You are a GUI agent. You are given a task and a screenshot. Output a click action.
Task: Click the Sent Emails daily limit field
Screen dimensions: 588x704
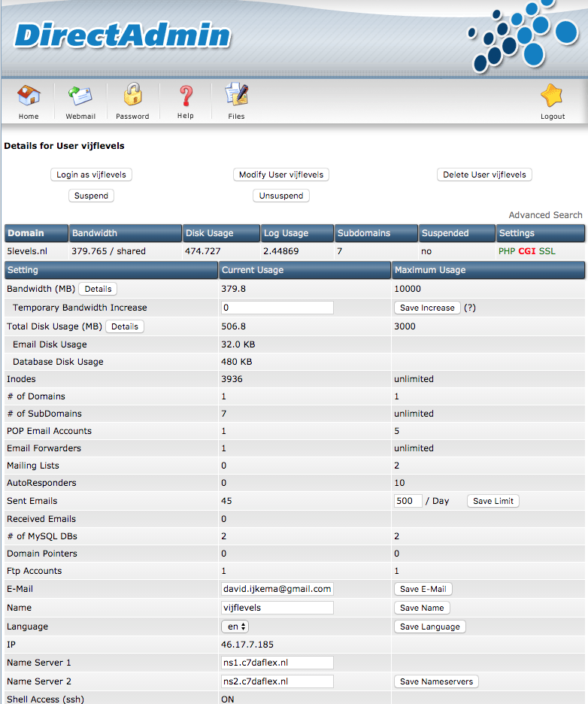[408, 501]
